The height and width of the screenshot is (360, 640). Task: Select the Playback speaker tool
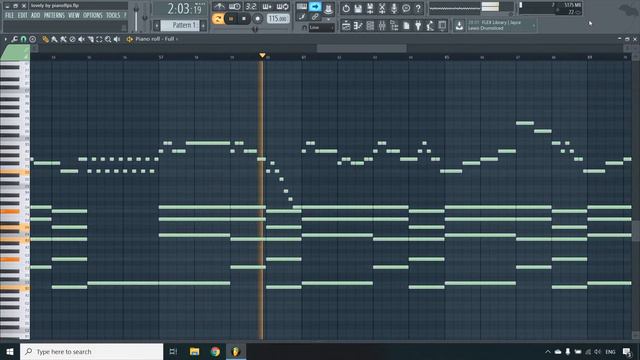117,39
